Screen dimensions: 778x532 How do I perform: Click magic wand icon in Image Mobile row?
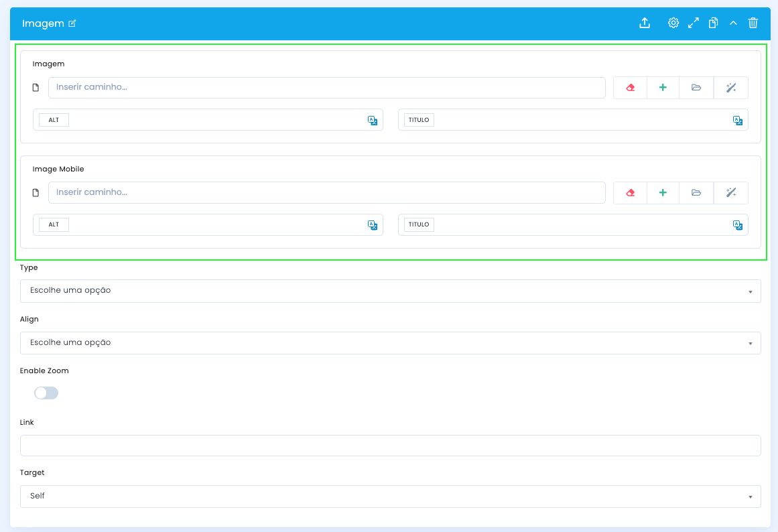731,192
